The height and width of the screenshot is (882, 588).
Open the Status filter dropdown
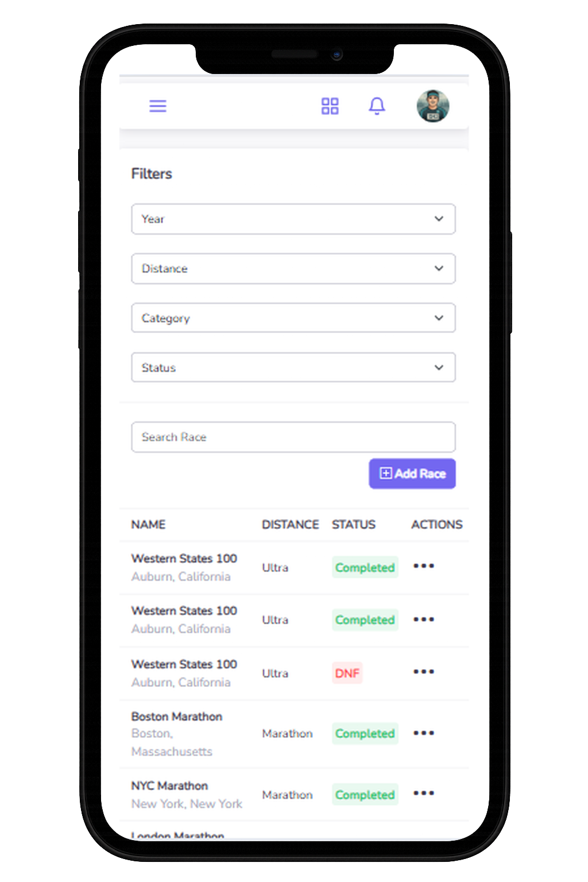click(293, 367)
